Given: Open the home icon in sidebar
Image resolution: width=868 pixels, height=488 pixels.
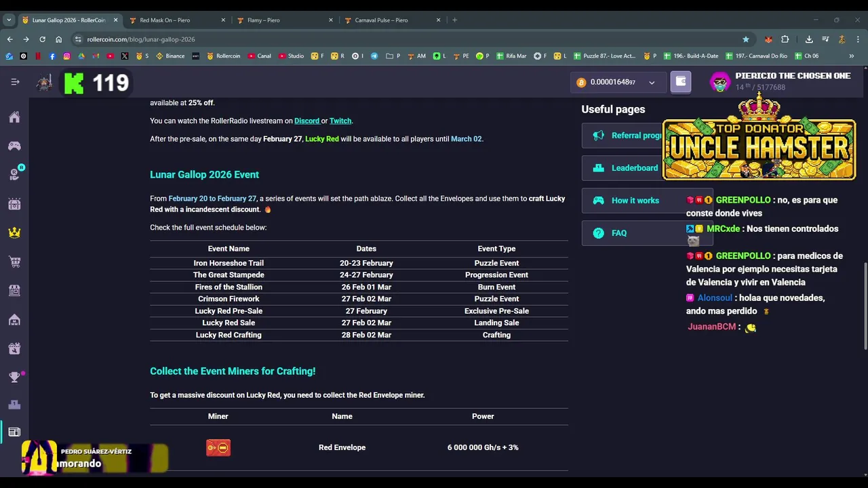Looking at the screenshot, I should [14, 117].
